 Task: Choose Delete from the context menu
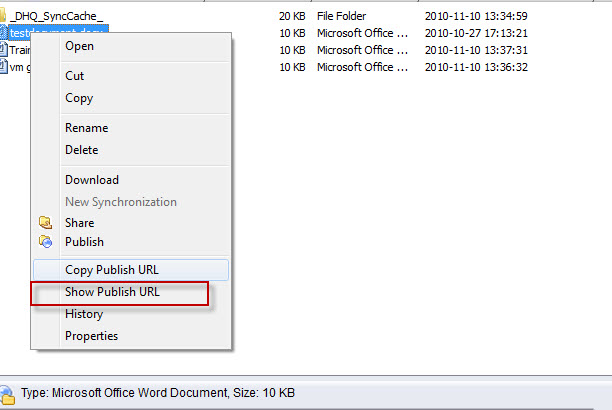pyautogui.click(x=82, y=150)
